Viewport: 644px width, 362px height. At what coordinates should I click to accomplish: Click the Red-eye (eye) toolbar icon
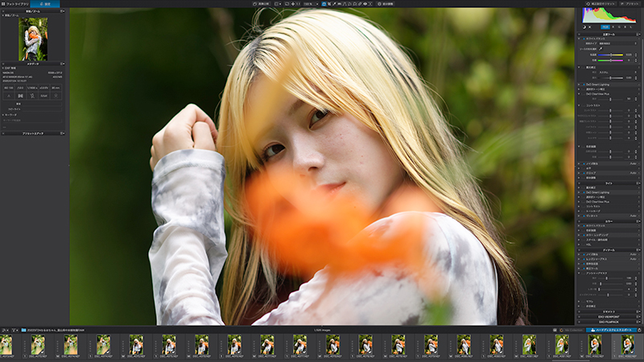pyautogui.click(x=365, y=4)
